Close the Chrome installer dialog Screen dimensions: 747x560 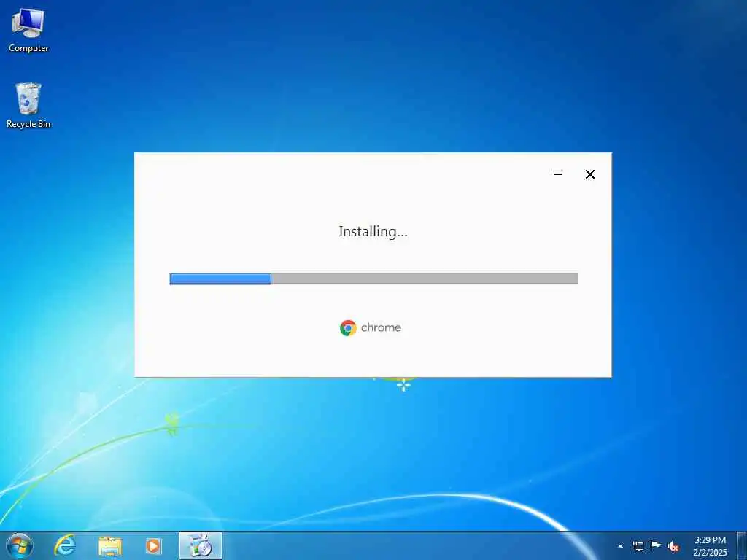589,174
